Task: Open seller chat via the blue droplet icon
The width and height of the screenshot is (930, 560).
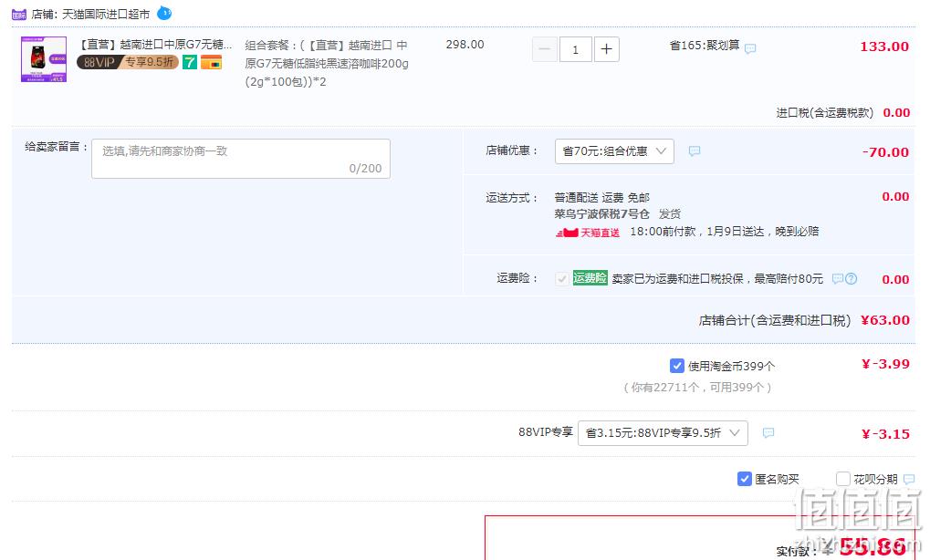Action: click(x=164, y=13)
